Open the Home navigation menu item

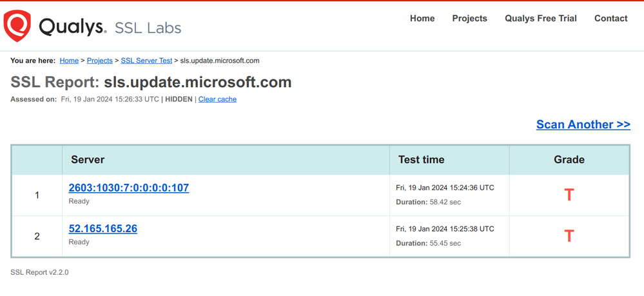422,18
